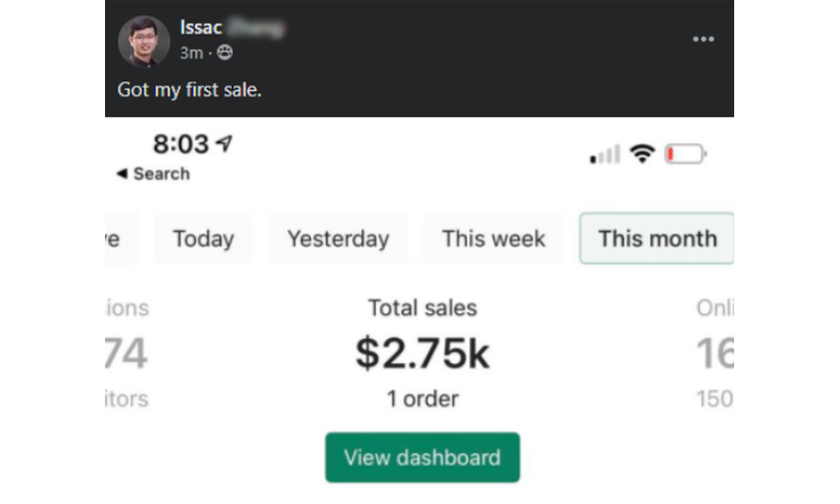Tap the partially visible 74 sessions metric

tap(126, 354)
